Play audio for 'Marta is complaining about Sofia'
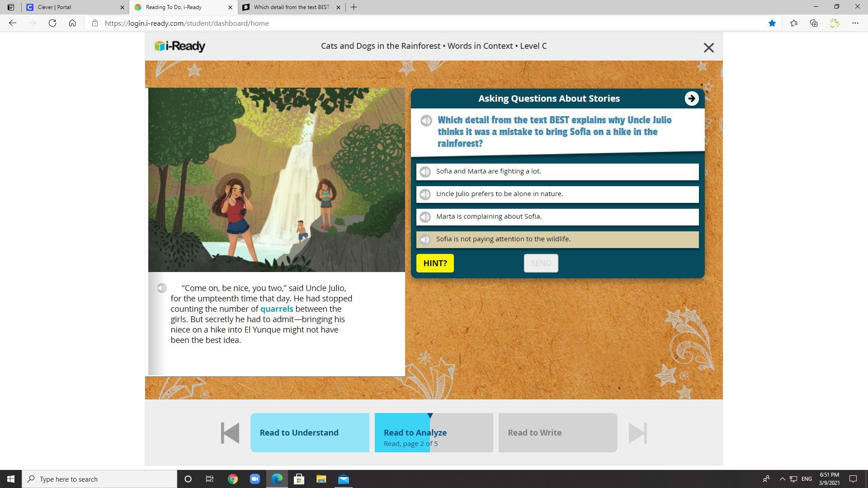The width and height of the screenshot is (868, 488). pos(425,217)
